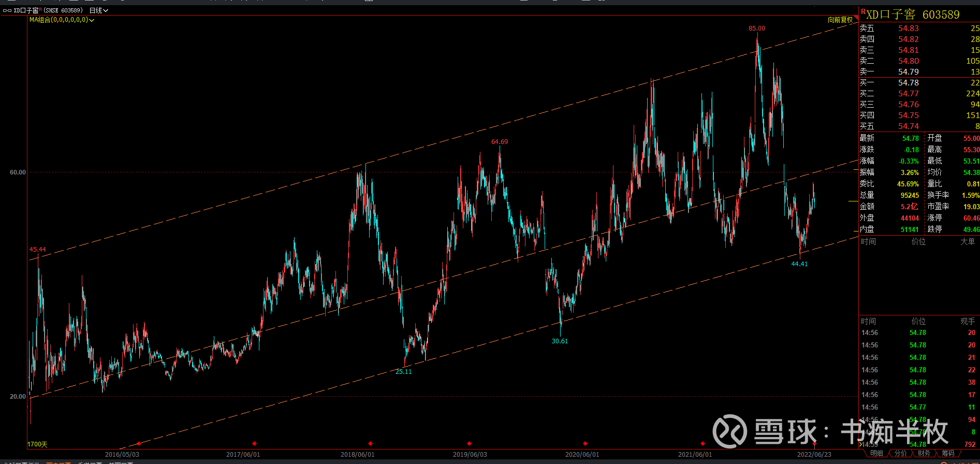
Task: Click the 内盘 value 51141
Action: (x=910, y=229)
